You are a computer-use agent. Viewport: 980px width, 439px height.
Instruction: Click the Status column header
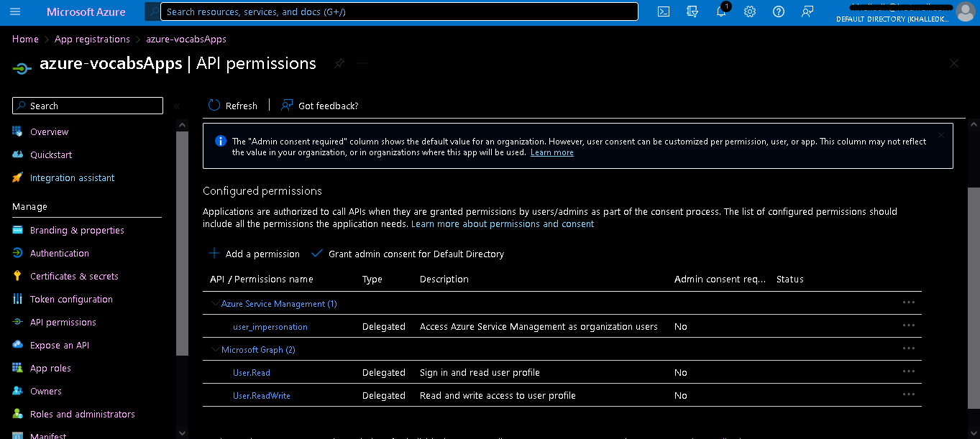790,279
